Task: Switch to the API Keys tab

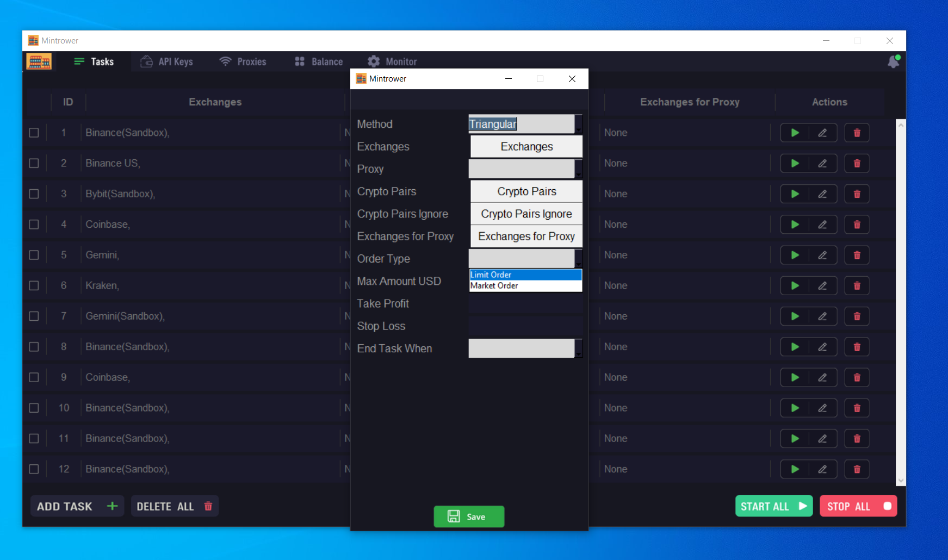Action: point(167,62)
